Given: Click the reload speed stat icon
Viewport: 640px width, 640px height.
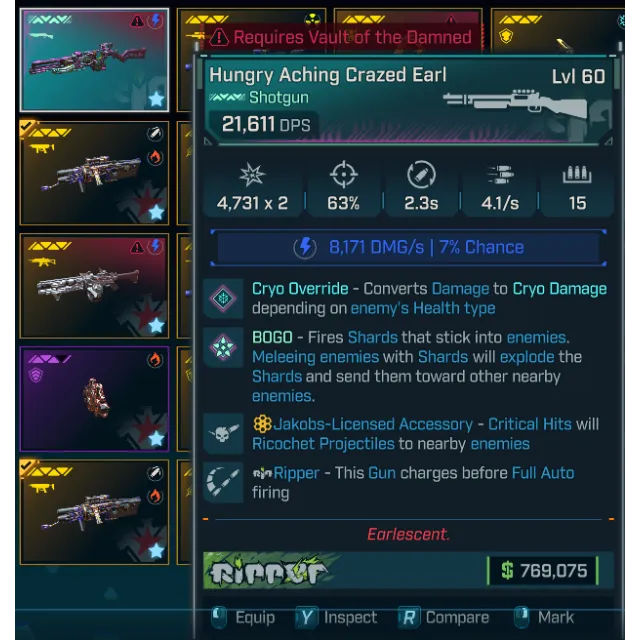Looking at the screenshot, I should click(x=421, y=175).
